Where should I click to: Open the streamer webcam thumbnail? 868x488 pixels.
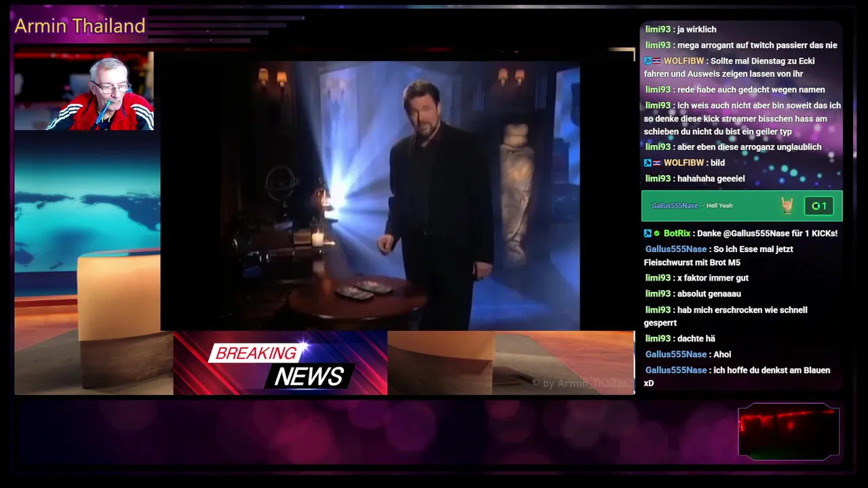(x=84, y=91)
